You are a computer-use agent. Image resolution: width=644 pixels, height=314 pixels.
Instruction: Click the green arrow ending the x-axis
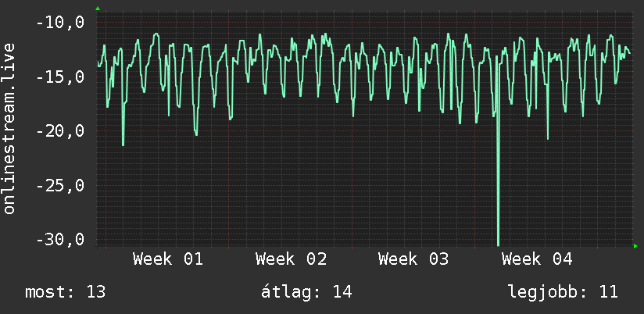pos(635,246)
